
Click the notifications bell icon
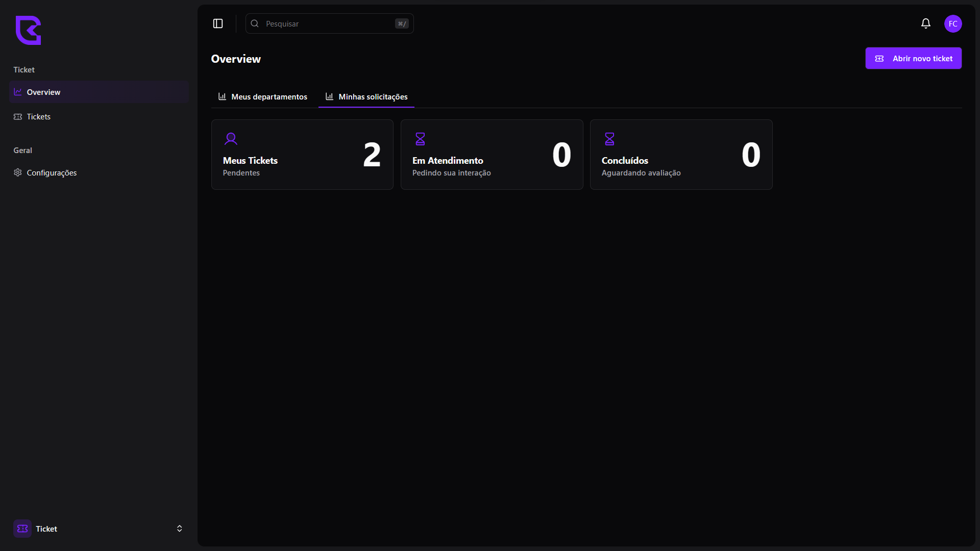925,23
